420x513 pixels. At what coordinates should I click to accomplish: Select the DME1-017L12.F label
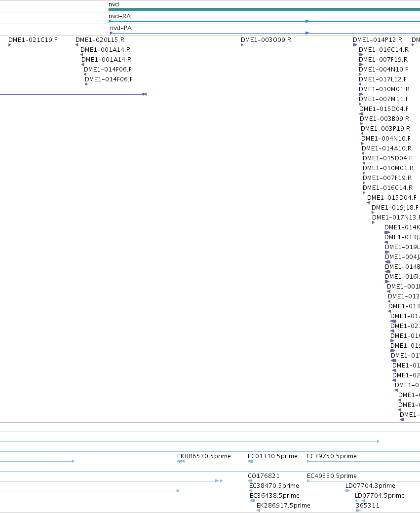[x=382, y=79]
